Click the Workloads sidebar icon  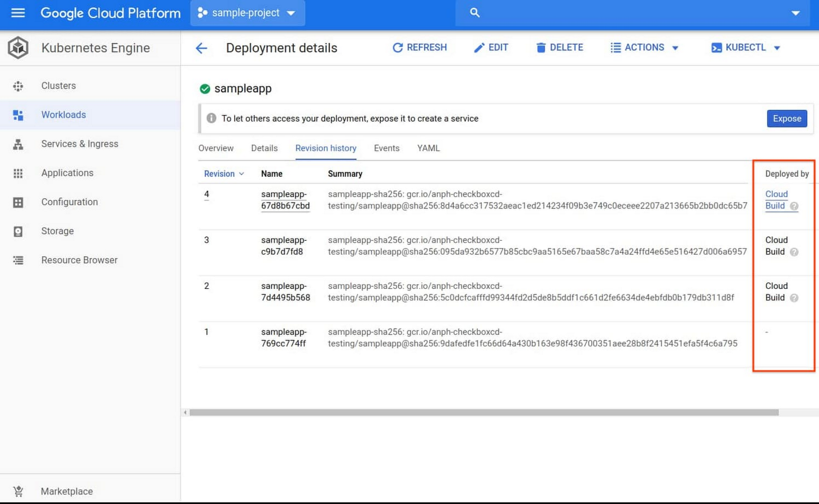coord(18,115)
